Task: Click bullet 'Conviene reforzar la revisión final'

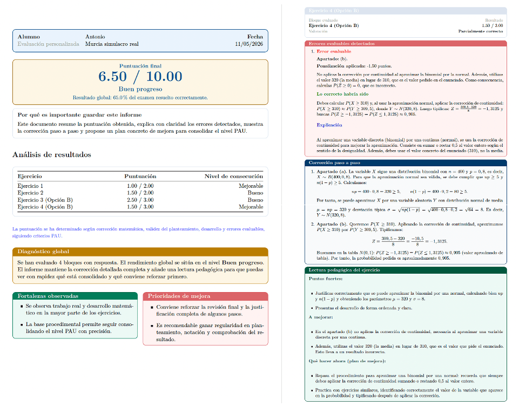Action: coord(210,310)
